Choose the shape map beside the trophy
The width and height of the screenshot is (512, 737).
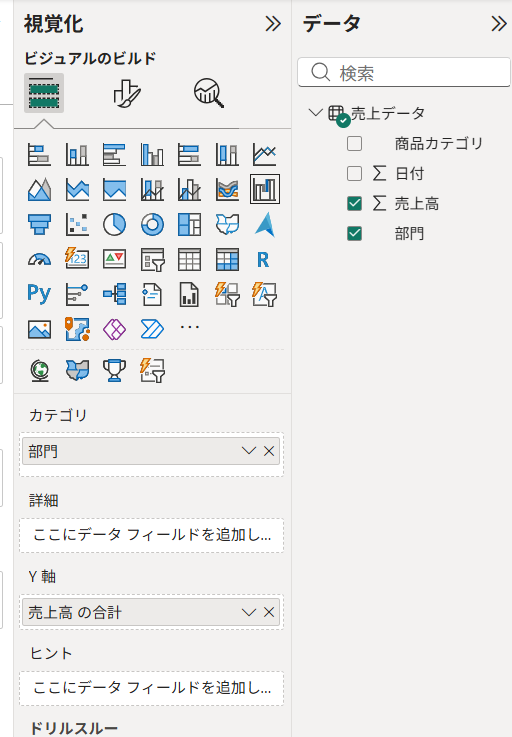[77, 370]
